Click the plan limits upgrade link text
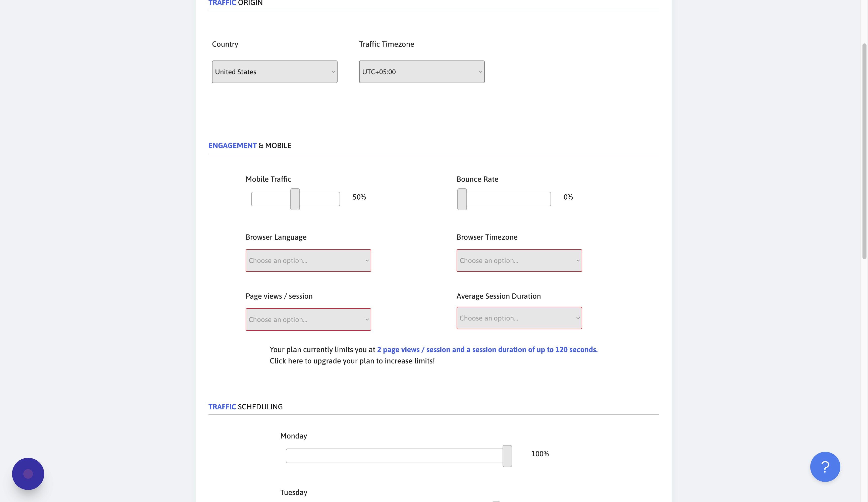868x502 pixels. coord(487,349)
